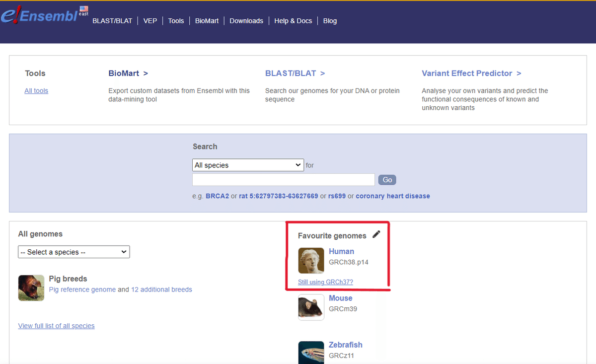Click the GRCz11 assembly text

pyautogui.click(x=341, y=356)
